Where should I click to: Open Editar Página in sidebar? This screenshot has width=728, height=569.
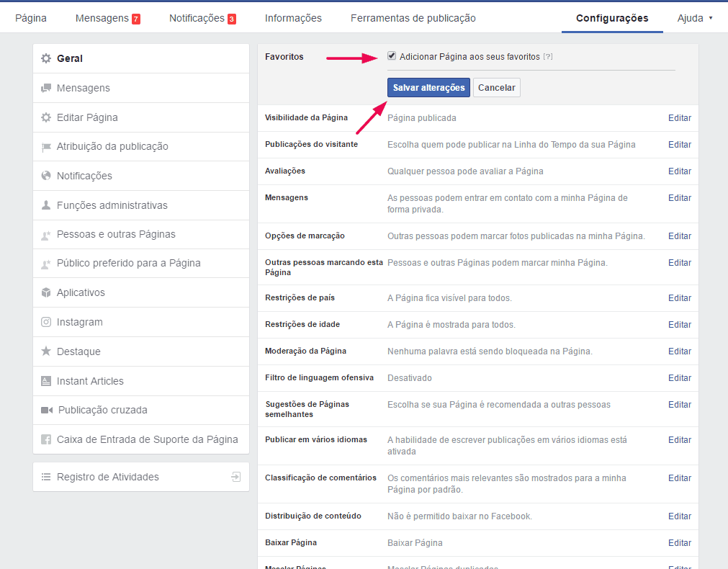click(x=141, y=117)
